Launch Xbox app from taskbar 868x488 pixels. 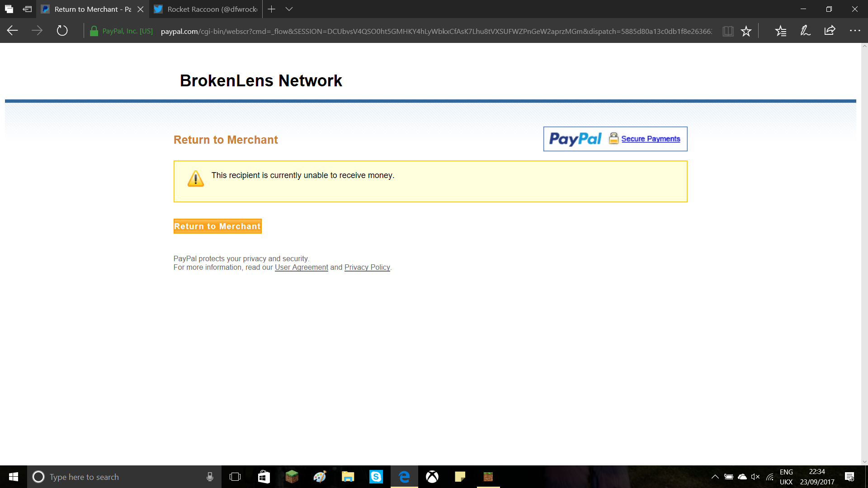tap(432, 477)
